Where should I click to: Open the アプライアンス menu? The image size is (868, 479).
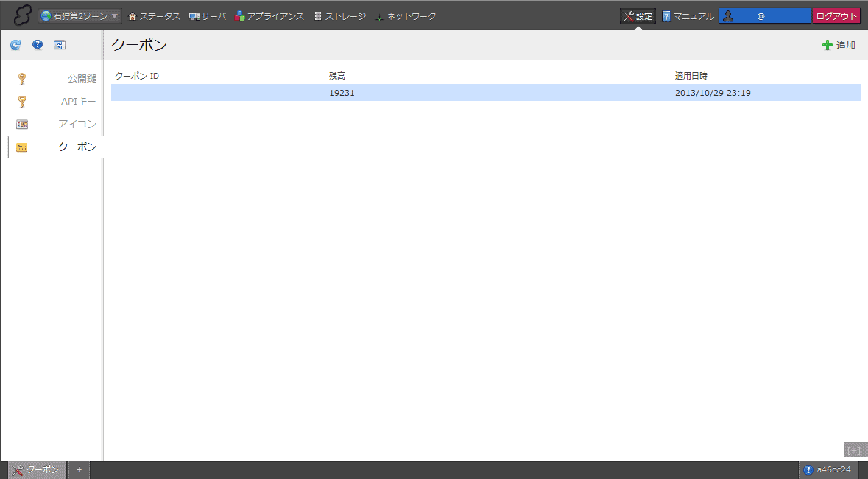pyautogui.click(x=269, y=16)
